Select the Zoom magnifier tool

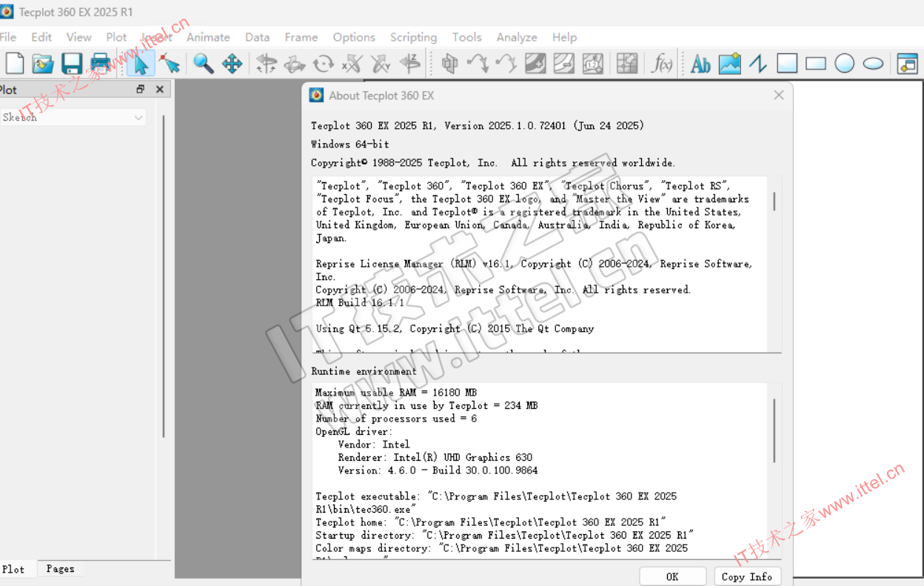click(x=203, y=64)
